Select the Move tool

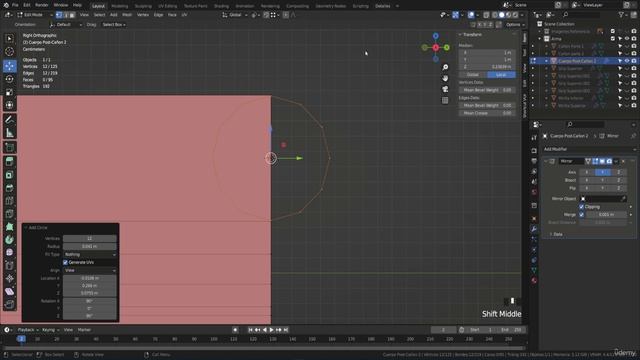(x=9, y=66)
